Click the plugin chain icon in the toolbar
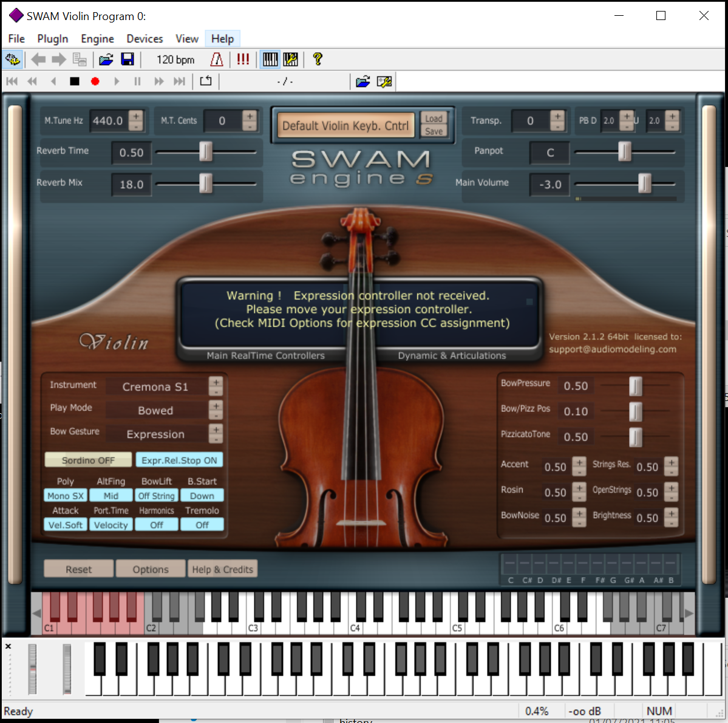The image size is (728, 723). (x=13, y=60)
